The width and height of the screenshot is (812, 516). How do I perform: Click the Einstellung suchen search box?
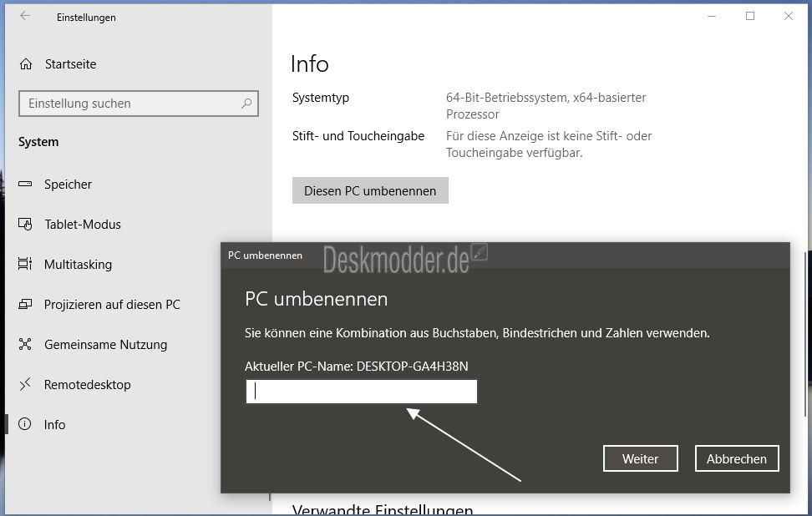coord(139,104)
